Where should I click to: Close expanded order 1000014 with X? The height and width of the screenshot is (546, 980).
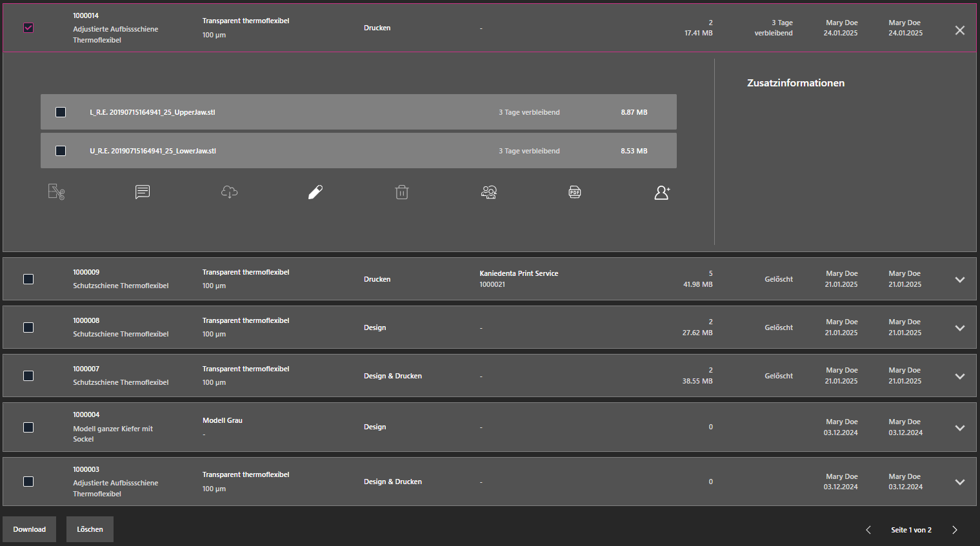click(960, 30)
